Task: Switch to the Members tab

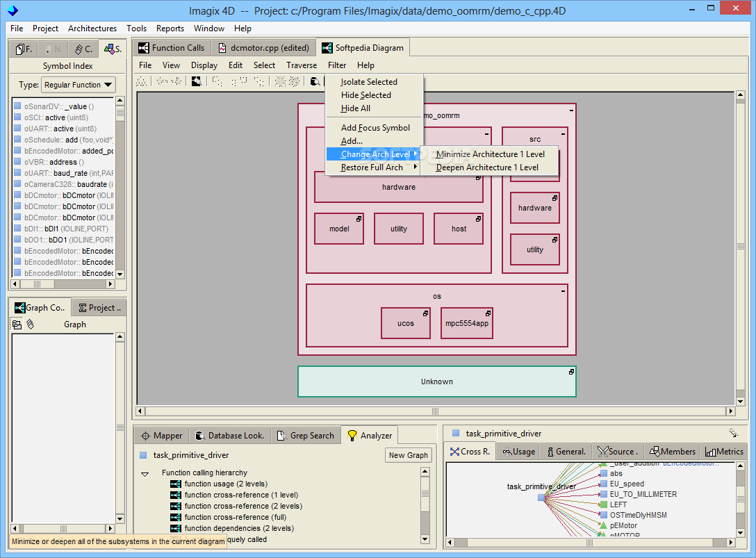Action: tap(673, 452)
